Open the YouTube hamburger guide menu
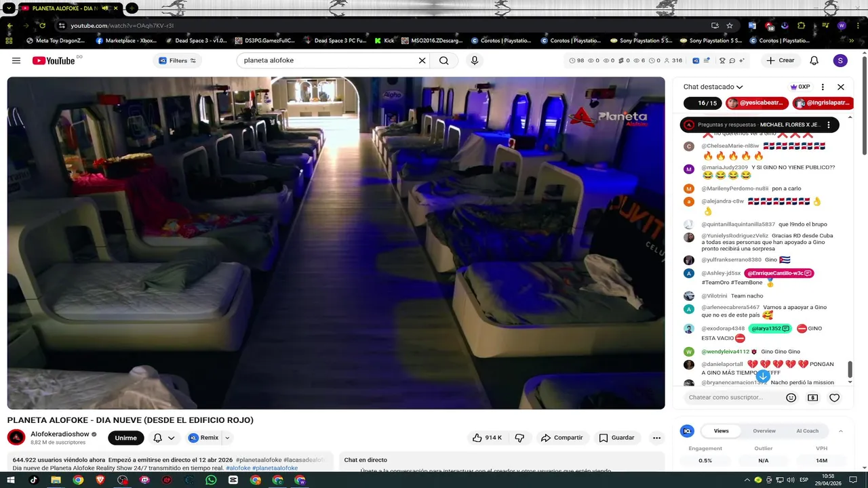This screenshot has height=488, width=868. [16, 60]
